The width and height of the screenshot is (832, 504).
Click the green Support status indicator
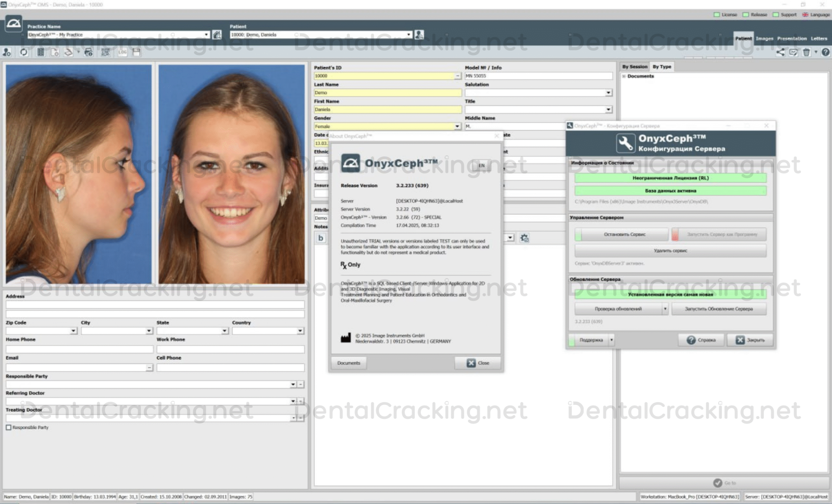click(775, 15)
